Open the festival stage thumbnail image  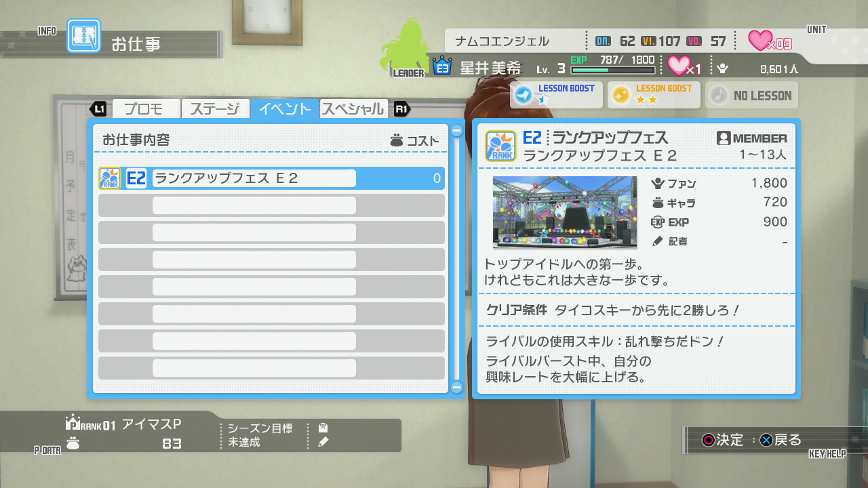pyautogui.click(x=565, y=211)
